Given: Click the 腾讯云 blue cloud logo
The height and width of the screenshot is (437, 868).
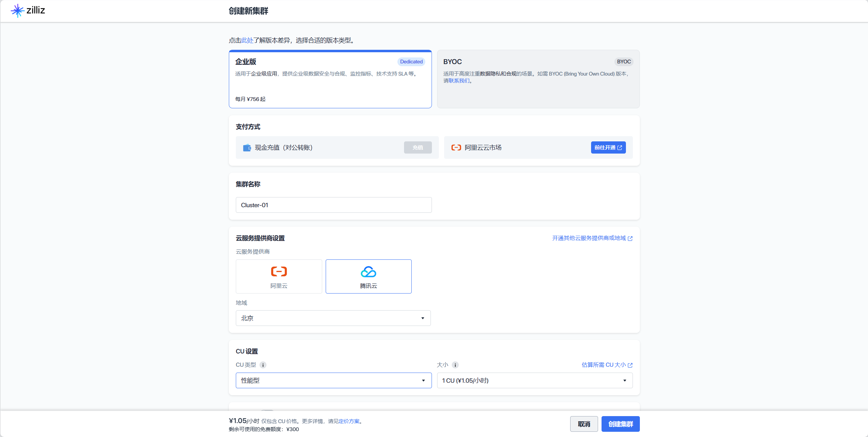Looking at the screenshot, I should (x=369, y=272).
